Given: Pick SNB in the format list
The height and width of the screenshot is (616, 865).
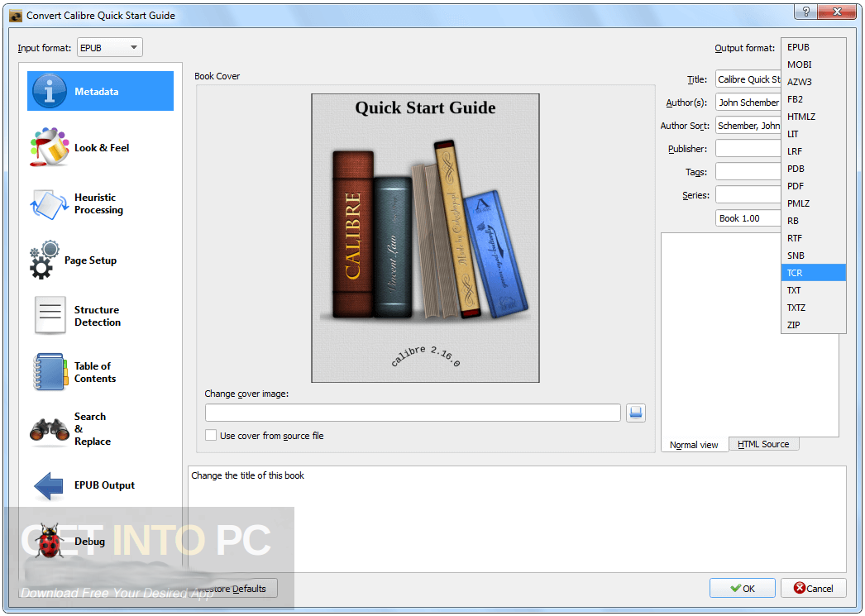Looking at the screenshot, I should [x=813, y=255].
